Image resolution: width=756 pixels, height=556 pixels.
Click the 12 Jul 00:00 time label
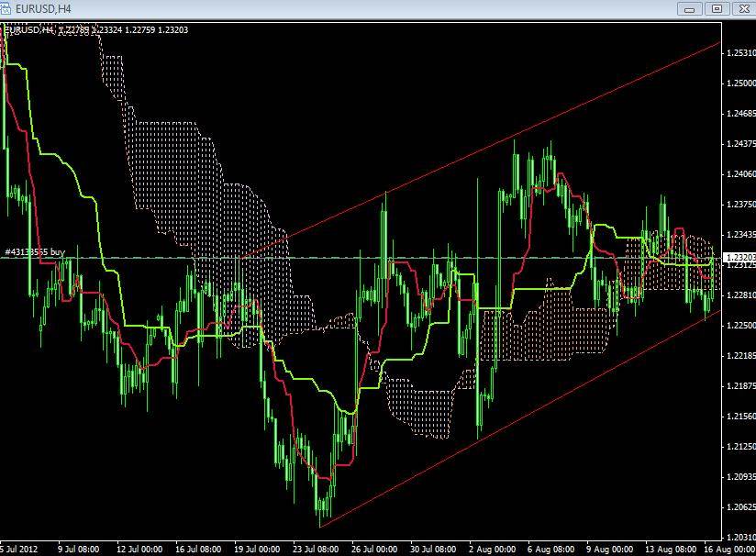tap(139, 550)
